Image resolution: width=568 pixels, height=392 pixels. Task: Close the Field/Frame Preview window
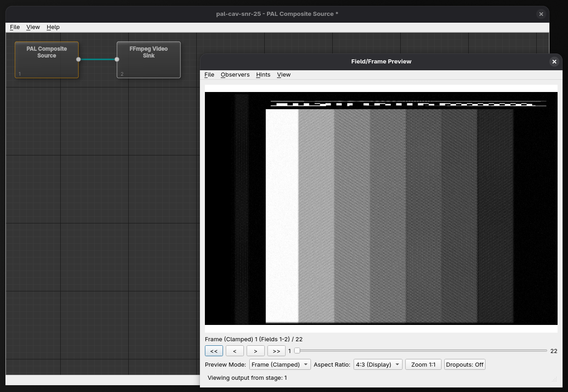(x=554, y=62)
